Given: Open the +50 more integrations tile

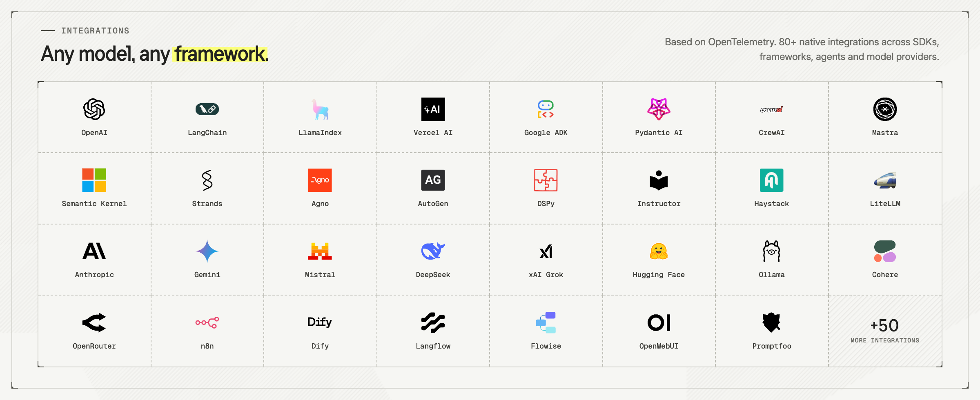Looking at the screenshot, I should click(885, 331).
